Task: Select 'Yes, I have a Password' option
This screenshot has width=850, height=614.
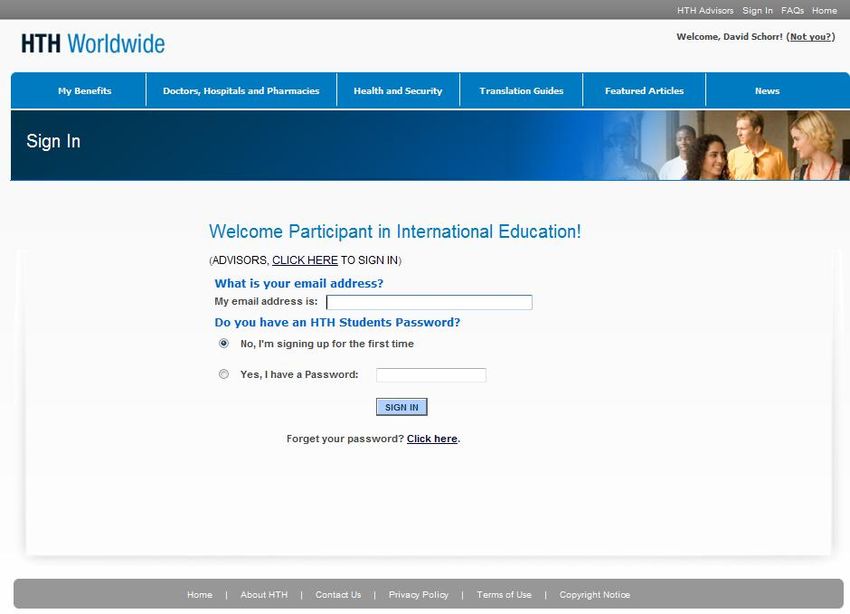Action: point(223,374)
